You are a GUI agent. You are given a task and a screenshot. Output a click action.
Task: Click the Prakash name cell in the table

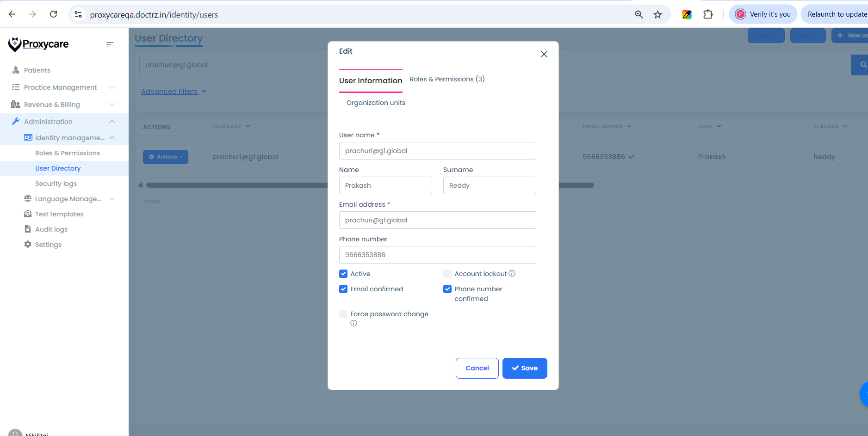coord(712,157)
